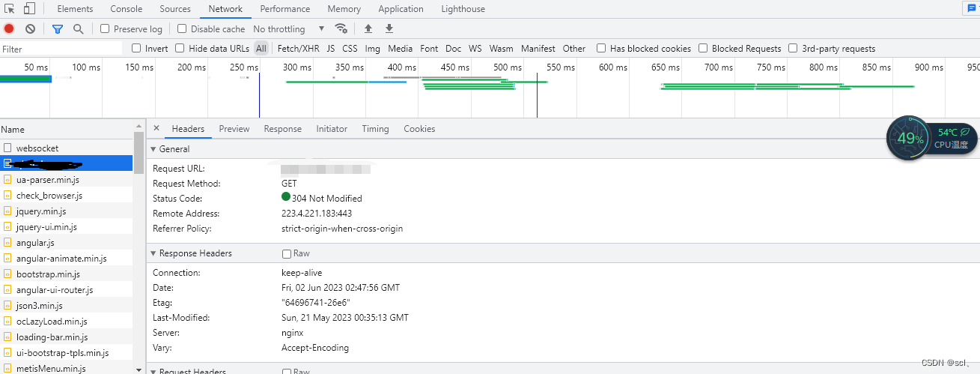Open the Memory tab

[344, 9]
